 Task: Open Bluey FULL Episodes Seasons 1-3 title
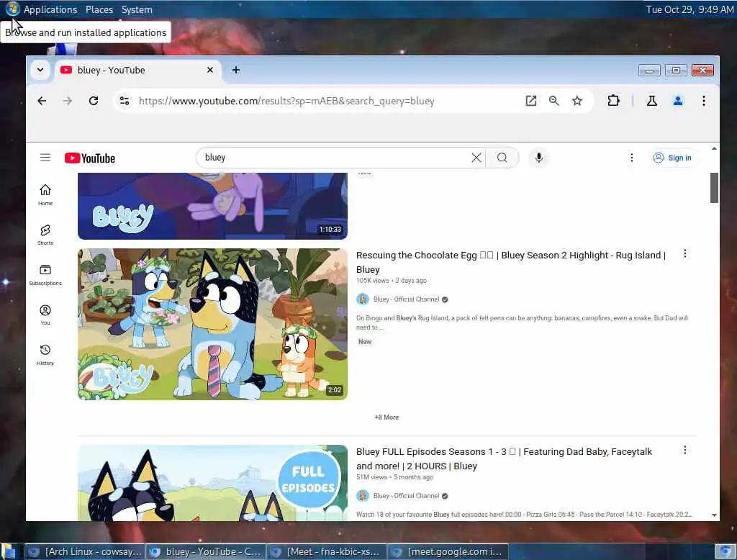click(504, 459)
